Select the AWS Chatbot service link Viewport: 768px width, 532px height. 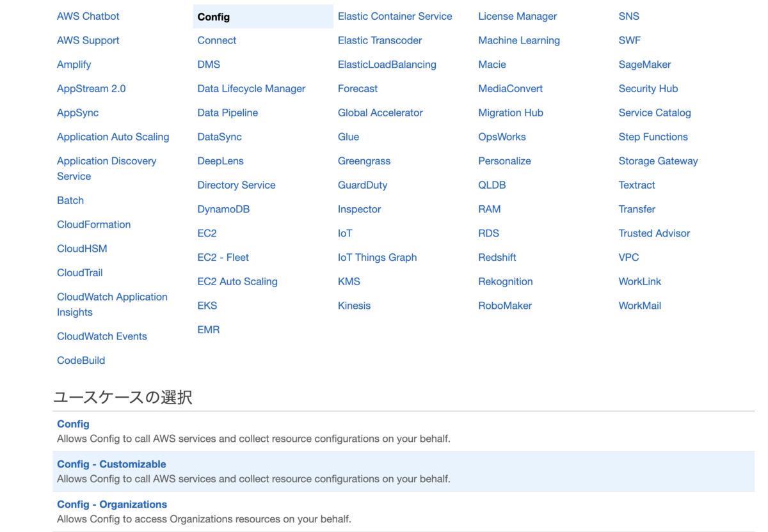(x=88, y=16)
